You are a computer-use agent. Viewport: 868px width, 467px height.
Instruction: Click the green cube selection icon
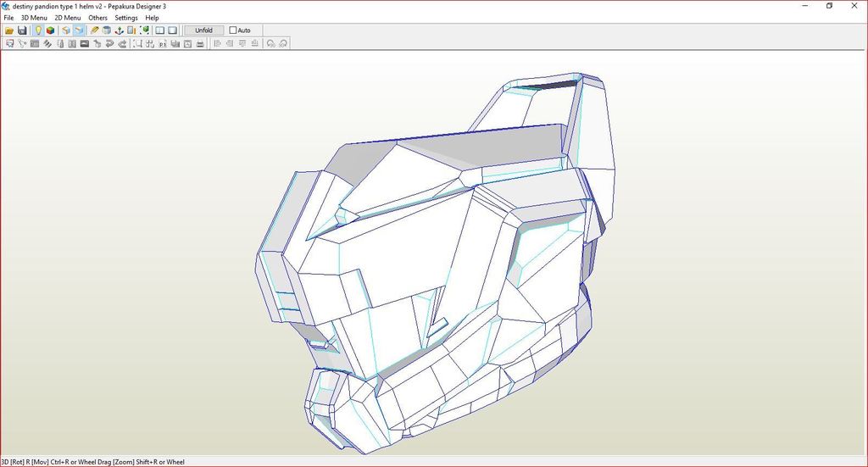[144, 31]
